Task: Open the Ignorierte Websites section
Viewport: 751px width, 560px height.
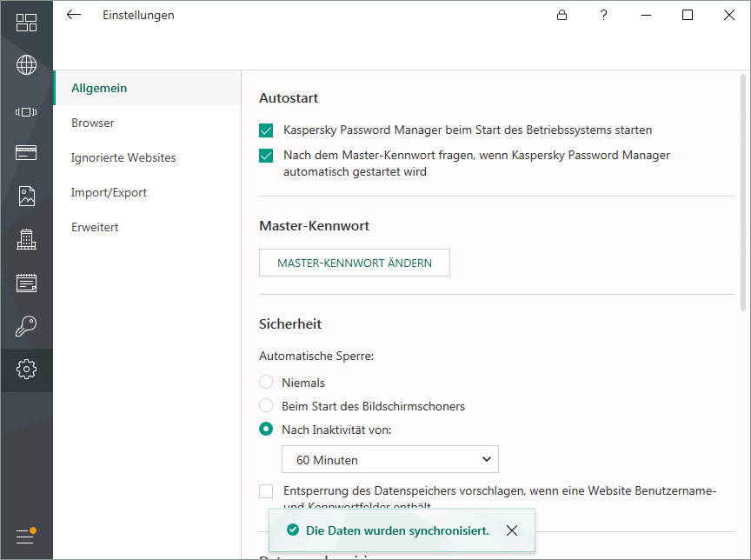Action: pyautogui.click(x=147, y=157)
